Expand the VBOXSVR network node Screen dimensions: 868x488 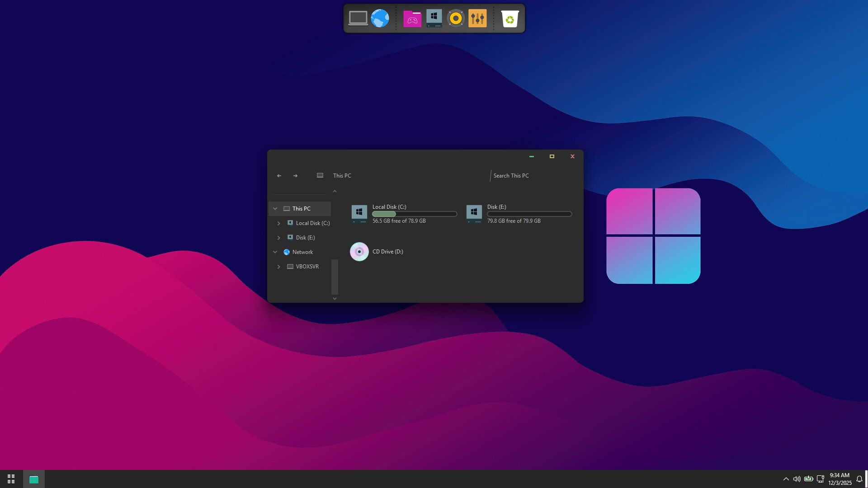(x=278, y=267)
